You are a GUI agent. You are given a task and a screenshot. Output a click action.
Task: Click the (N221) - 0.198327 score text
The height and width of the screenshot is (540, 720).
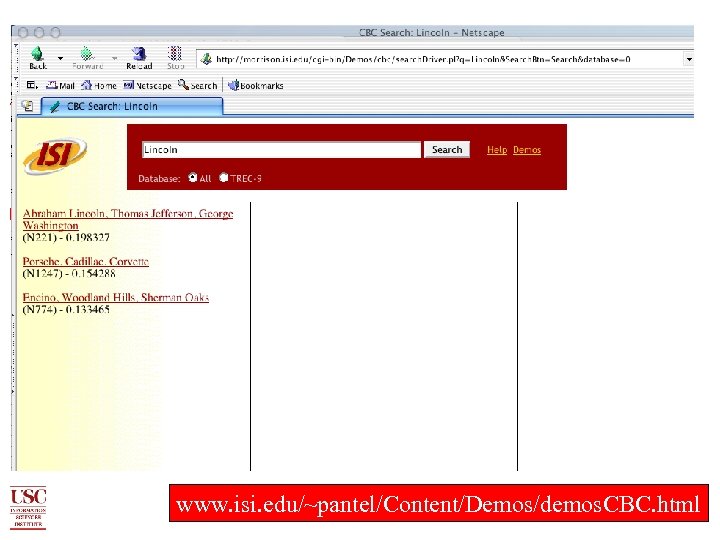[x=66, y=237]
